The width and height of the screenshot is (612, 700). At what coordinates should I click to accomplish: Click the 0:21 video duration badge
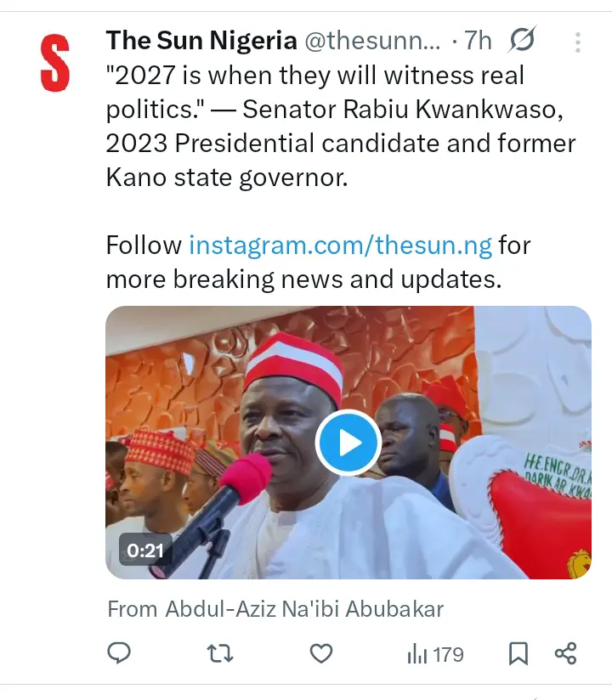click(x=144, y=550)
